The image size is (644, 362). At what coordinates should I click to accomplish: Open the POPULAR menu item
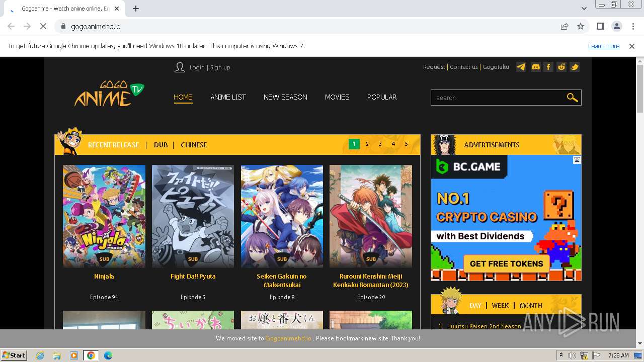coord(382,97)
